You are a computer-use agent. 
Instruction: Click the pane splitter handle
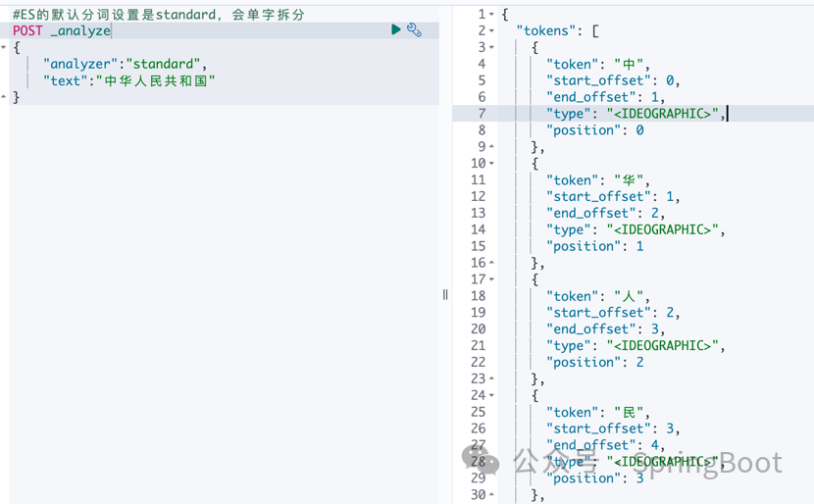tap(445, 295)
